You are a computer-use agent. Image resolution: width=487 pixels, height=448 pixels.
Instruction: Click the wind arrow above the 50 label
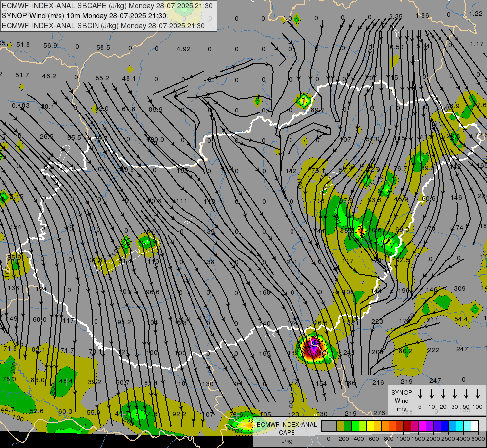point(466,394)
